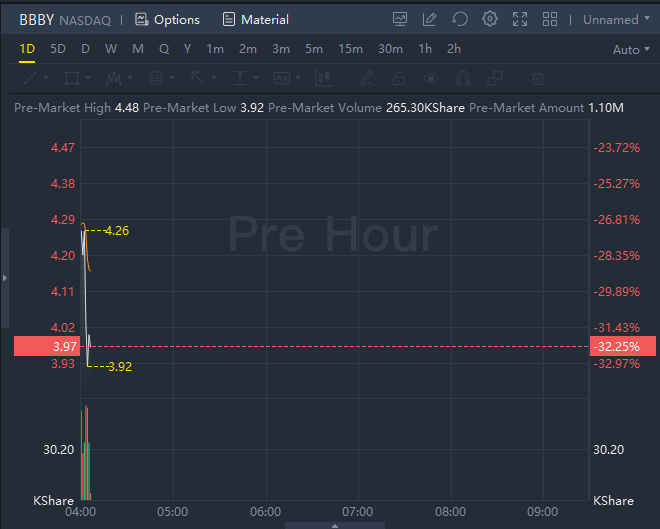Image resolution: width=660 pixels, height=529 pixels.
Task: Enter fullscreen with expand arrows icon
Action: pos(520,19)
